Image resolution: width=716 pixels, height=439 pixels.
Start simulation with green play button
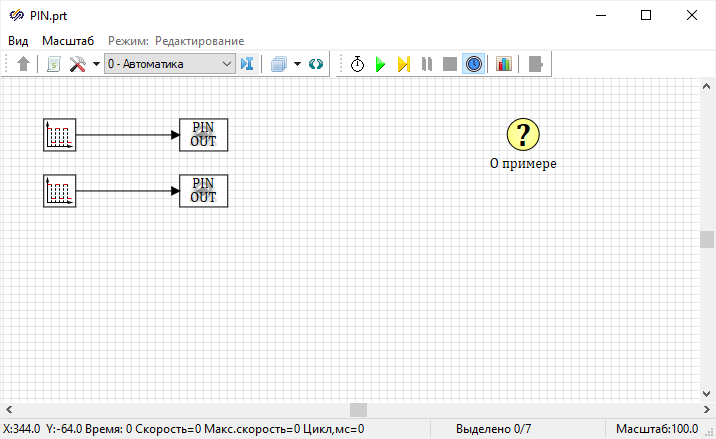(380, 64)
